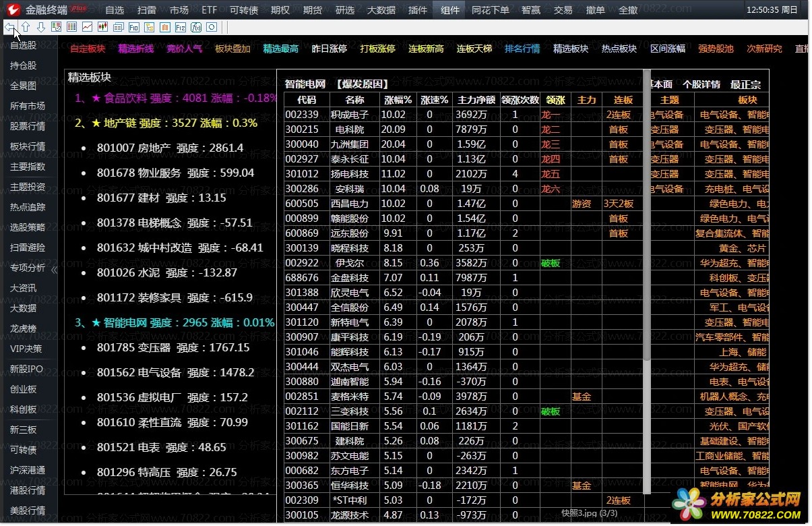Image resolution: width=812 pixels, height=526 pixels.
Task: Switch to the 打板涨停 tab
Action: pyautogui.click(x=377, y=49)
